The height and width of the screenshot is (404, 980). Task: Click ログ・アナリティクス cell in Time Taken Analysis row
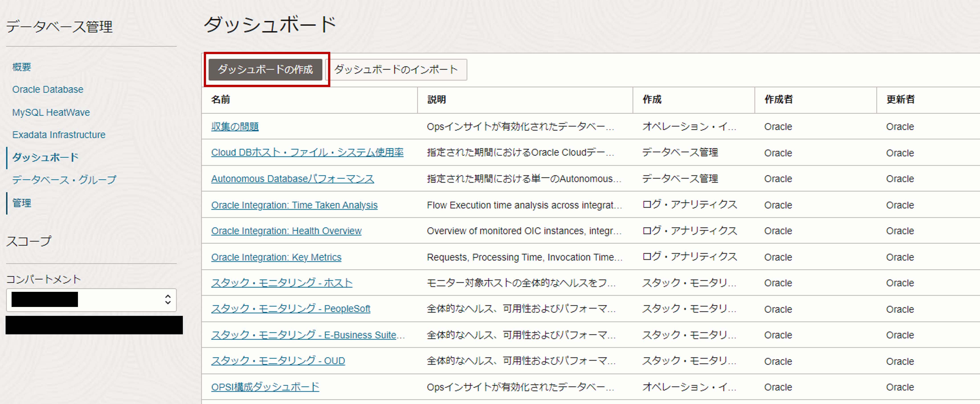(x=690, y=205)
